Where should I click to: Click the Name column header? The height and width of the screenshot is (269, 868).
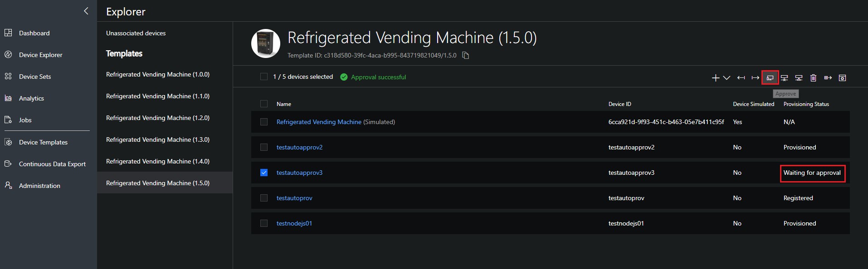tap(284, 104)
